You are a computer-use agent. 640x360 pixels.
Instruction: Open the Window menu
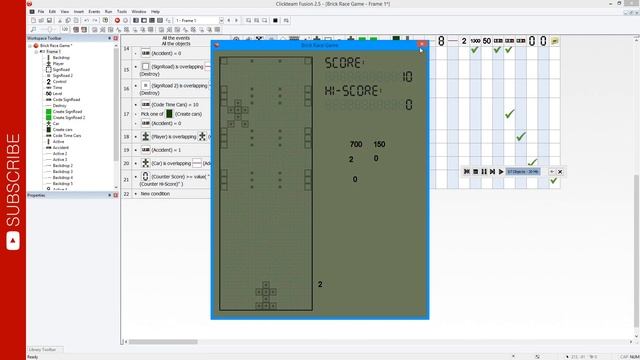coord(139,12)
